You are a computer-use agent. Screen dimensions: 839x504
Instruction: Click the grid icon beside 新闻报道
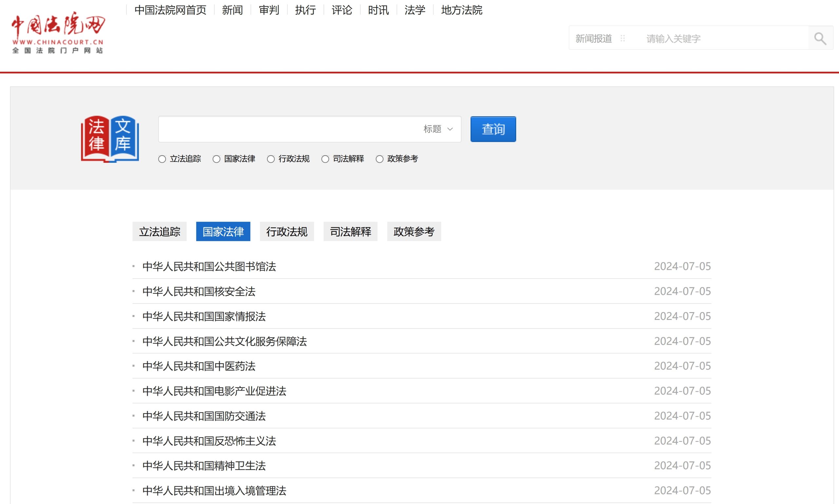click(x=623, y=38)
